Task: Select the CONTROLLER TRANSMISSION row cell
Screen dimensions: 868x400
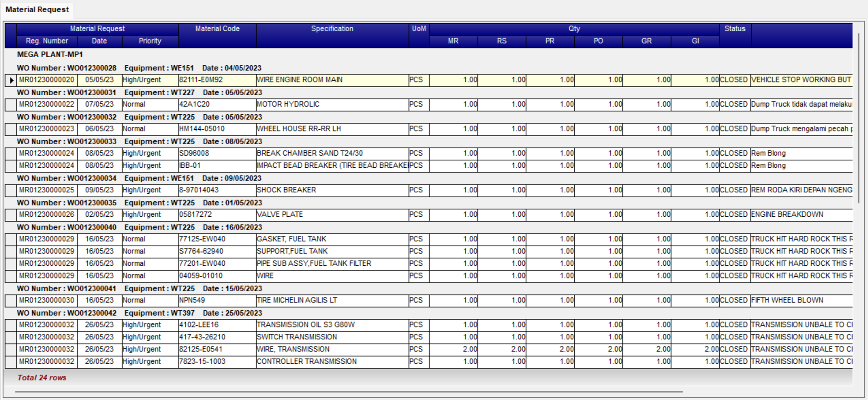Action: coord(331,361)
